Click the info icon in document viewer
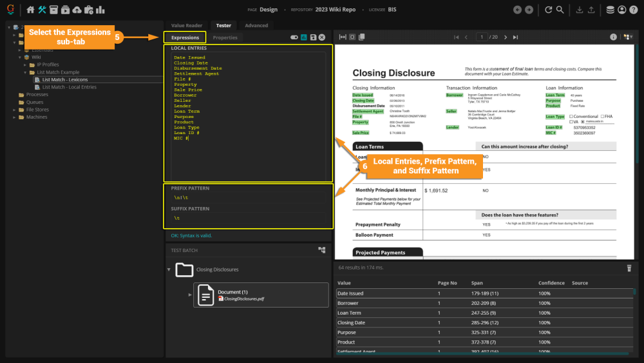Viewport: 644px width, 363px height. [614, 37]
